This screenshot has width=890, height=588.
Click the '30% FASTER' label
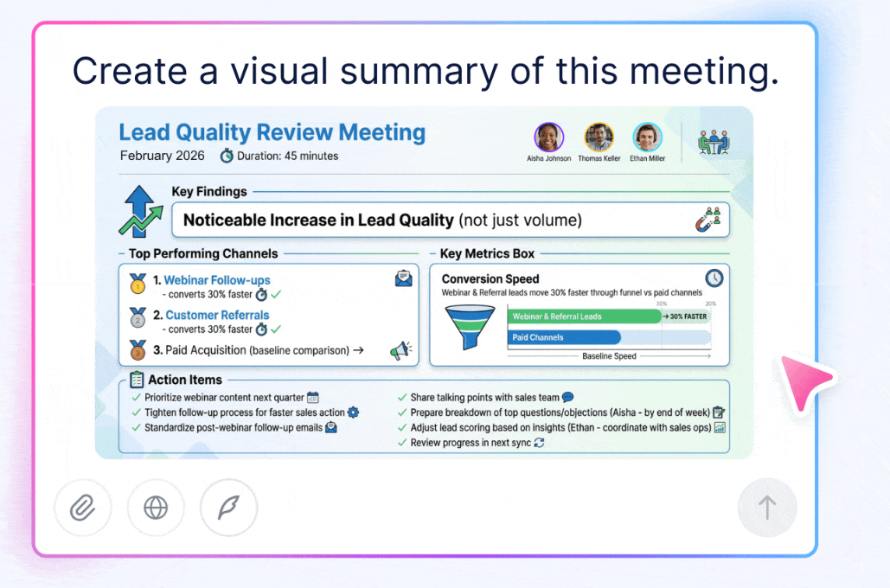tap(688, 316)
